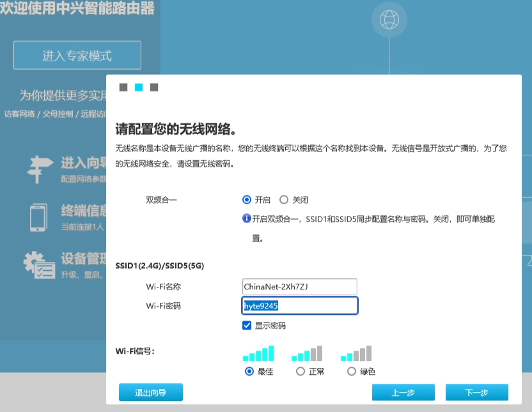
Task: Select the 进入向导 signpost icon
Action: 38,168
